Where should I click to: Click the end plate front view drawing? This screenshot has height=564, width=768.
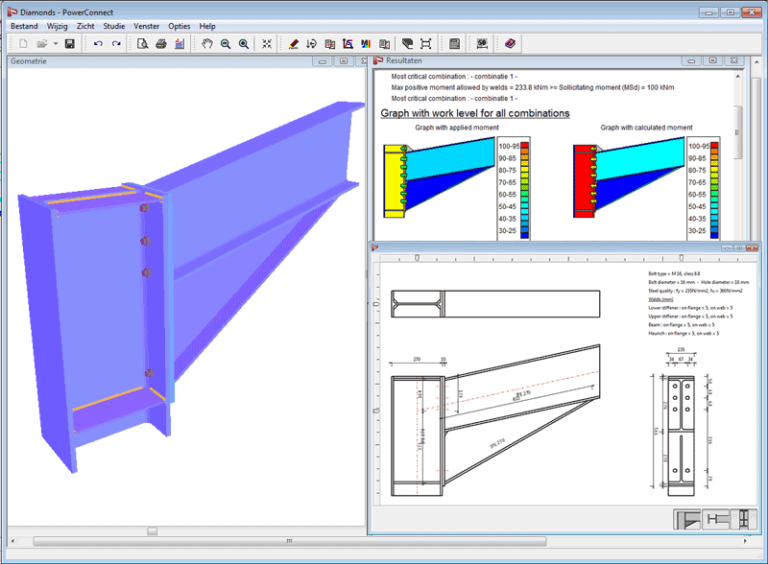coord(681,436)
